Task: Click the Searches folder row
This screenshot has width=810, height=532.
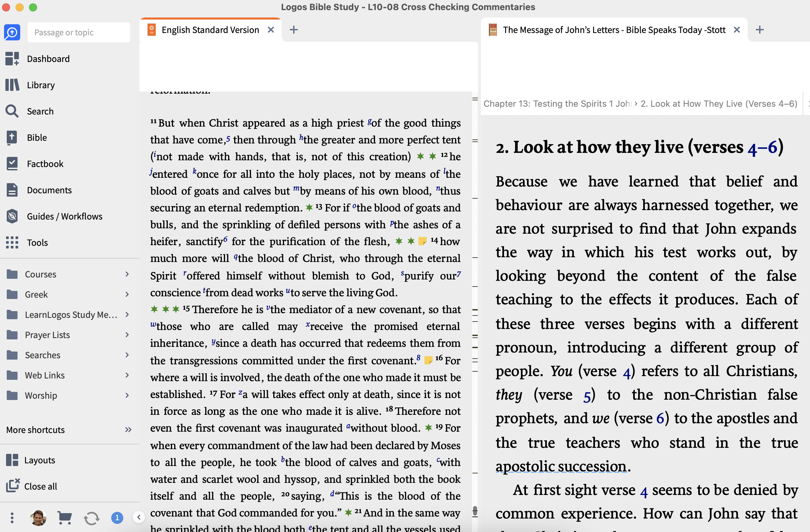Action: pyautogui.click(x=69, y=355)
